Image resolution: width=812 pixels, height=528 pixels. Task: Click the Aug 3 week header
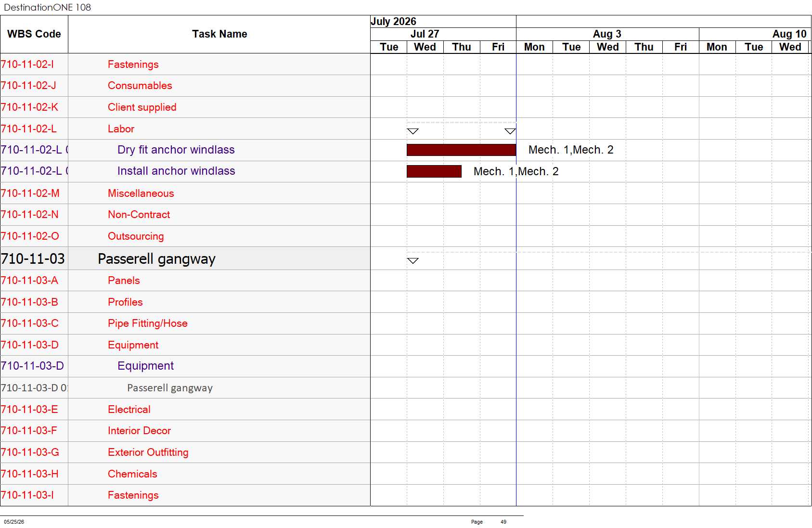click(x=607, y=34)
